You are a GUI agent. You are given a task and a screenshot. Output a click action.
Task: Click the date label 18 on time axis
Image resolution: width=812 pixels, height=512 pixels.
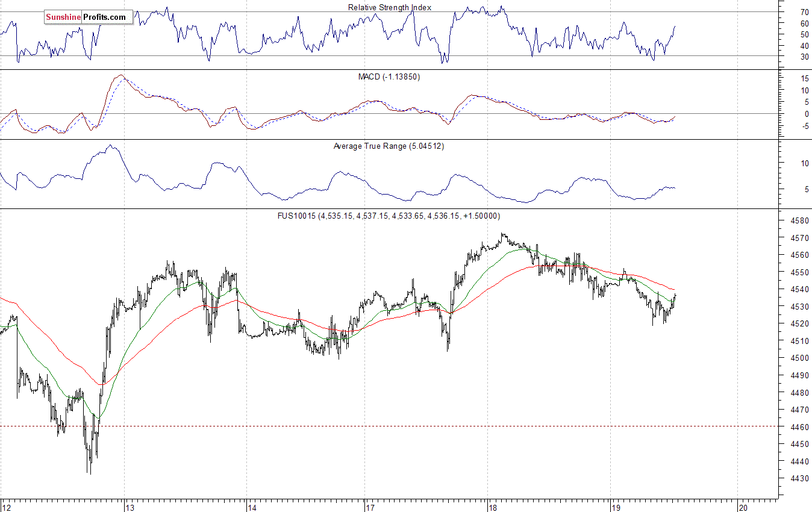pos(493,507)
